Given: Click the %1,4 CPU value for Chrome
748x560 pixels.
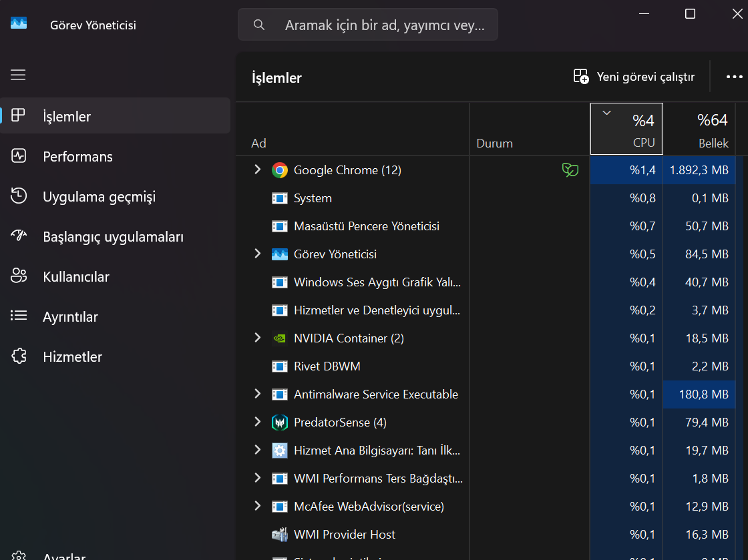Looking at the screenshot, I should (x=626, y=170).
